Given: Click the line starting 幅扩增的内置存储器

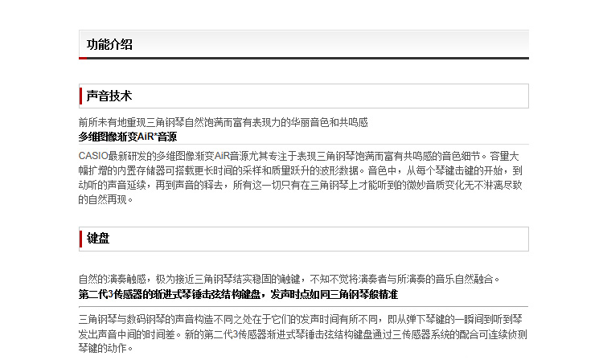Looking at the screenshot, I should click(x=301, y=170).
